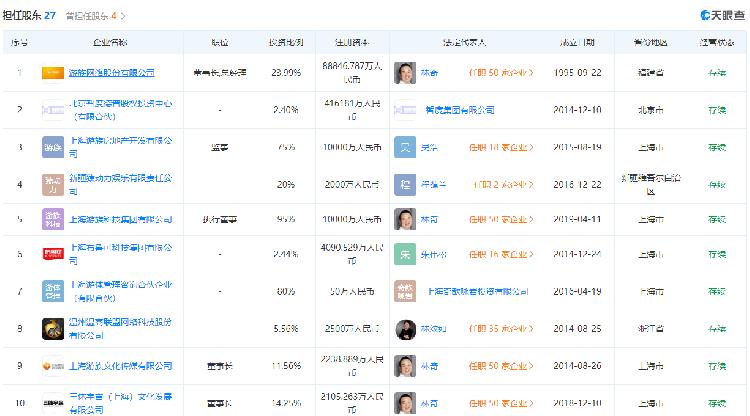Click red logo in row 6

pos(53,254)
